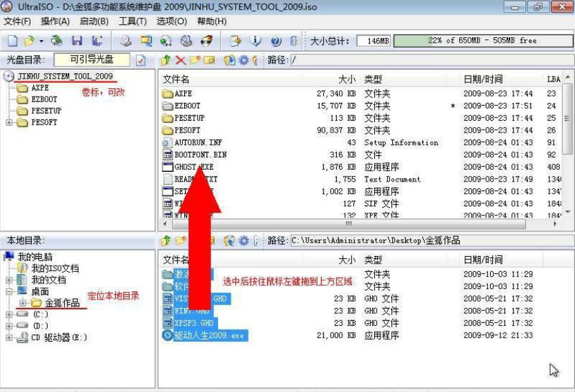The height and width of the screenshot is (392, 575).
Task: Open the recent files dropdown arrow beside Open
Action: click(41, 41)
